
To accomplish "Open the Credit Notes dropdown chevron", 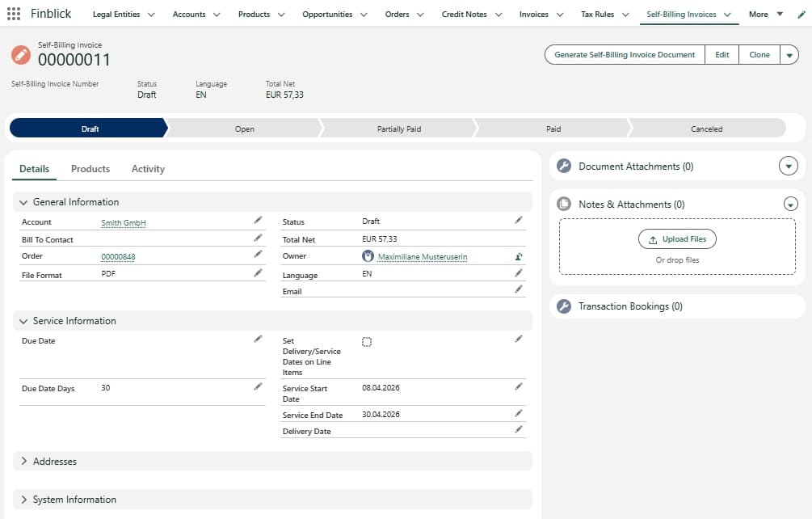I will tap(499, 15).
